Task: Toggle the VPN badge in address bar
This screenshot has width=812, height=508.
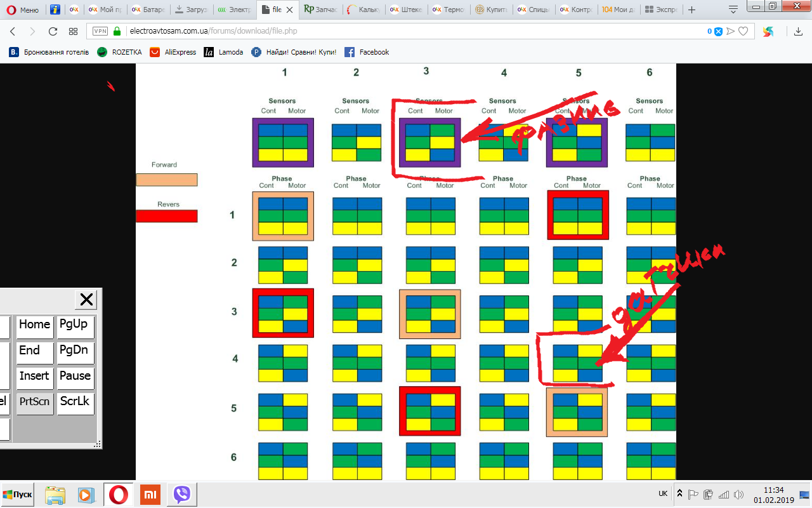Action: click(100, 31)
